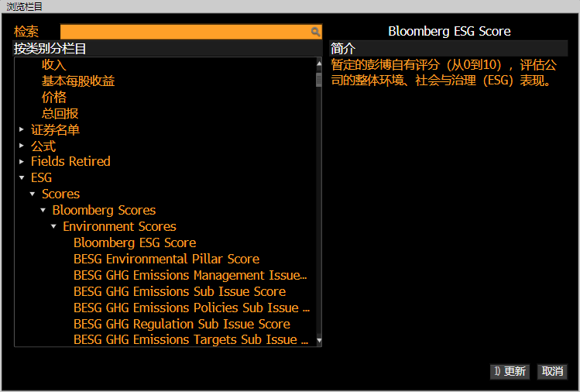The height and width of the screenshot is (392, 580).
Task: Select the Environment Scores tree label
Action: point(119,226)
